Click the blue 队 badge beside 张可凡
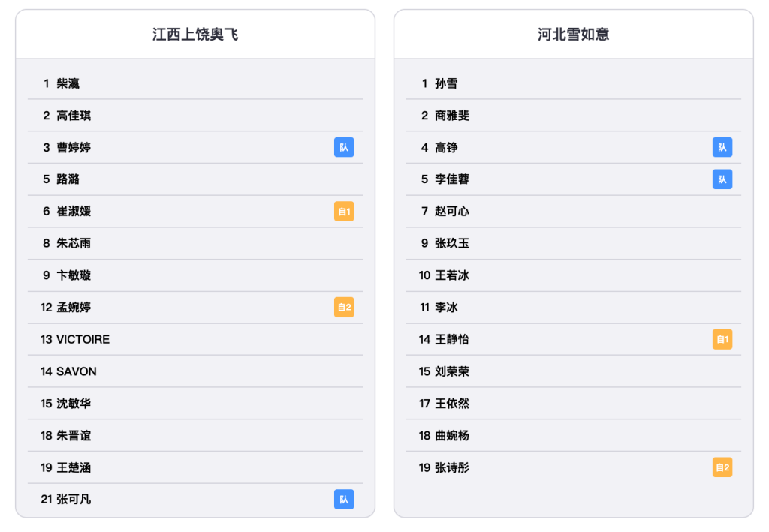Viewport: 769px width, 532px height. click(344, 499)
